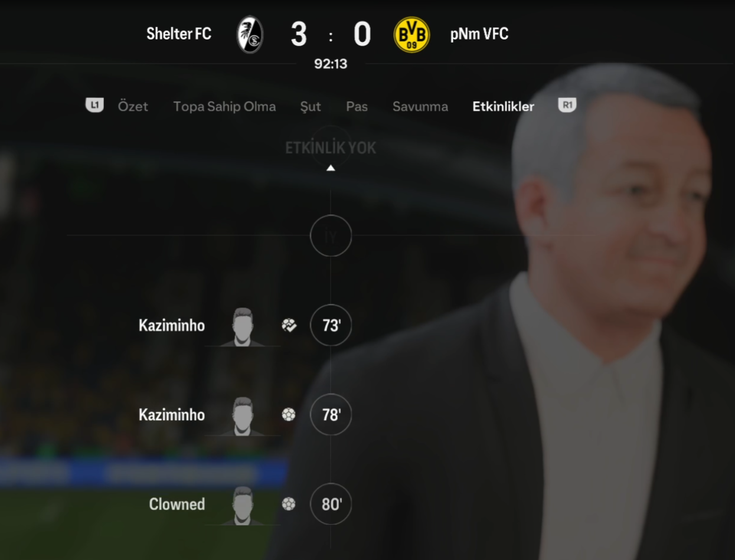Click the İY half-time marker
Screen dimensions: 735x560
(331, 236)
